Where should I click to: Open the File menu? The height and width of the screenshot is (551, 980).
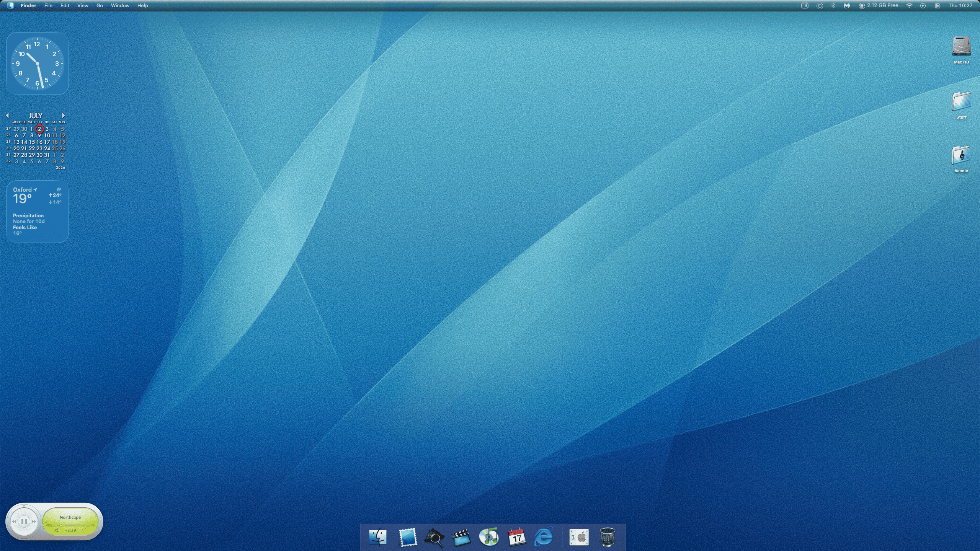(x=48, y=5)
